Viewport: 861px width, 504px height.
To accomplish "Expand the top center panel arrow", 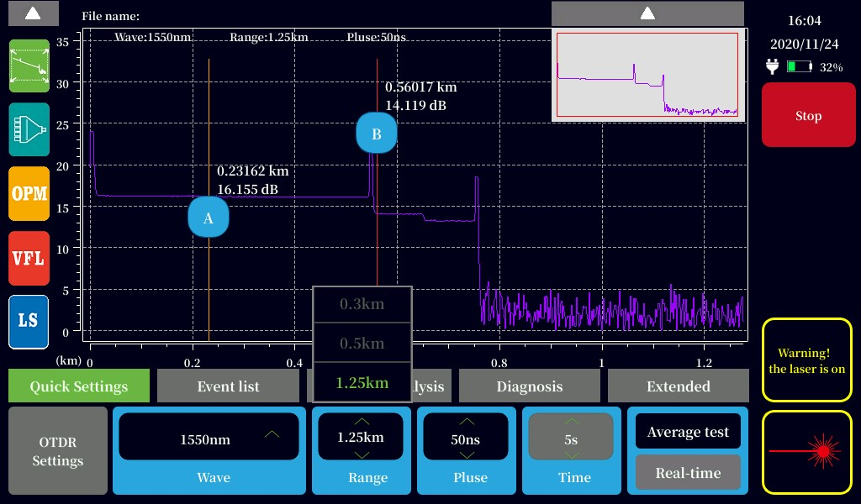I will pyautogui.click(x=647, y=13).
